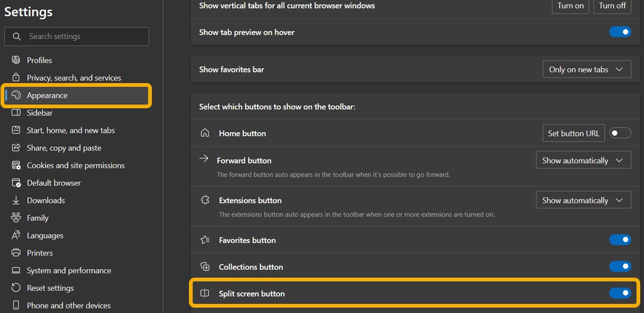This screenshot has height=313, width=644.
Task: Disable the Favorites button toggle
Action: [x=620, y=240]
